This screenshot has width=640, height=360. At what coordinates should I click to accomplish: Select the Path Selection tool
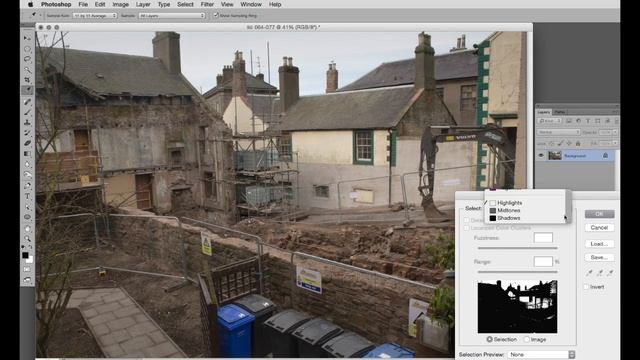tap(27, 207)
